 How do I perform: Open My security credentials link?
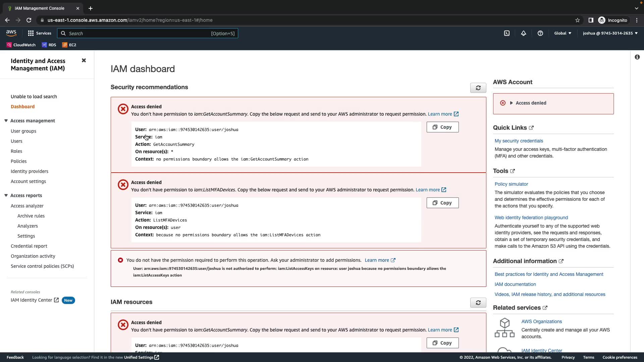pos(519,141)
